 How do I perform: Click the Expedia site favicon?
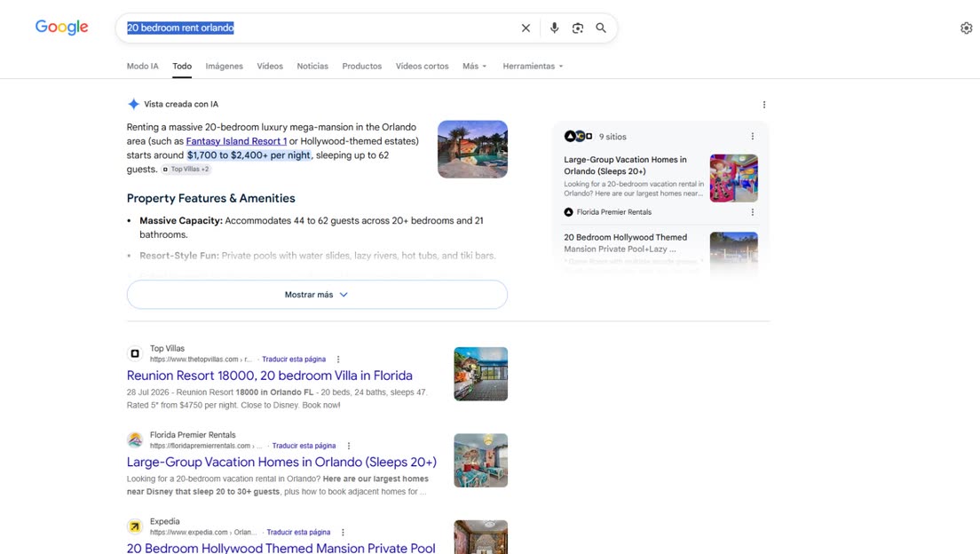(x=135, y=526)
